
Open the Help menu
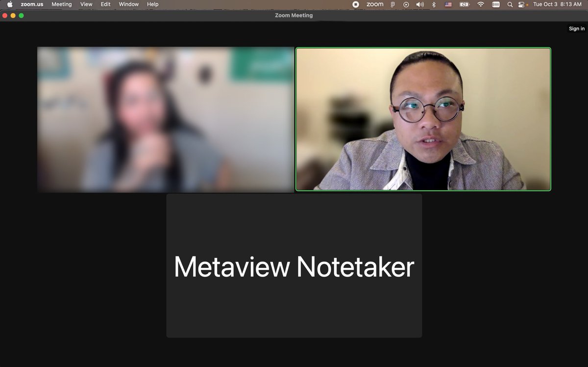(153, 4)
